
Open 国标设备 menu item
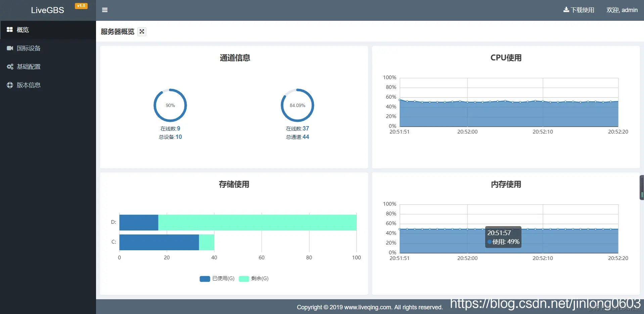[x=48, y=48]
